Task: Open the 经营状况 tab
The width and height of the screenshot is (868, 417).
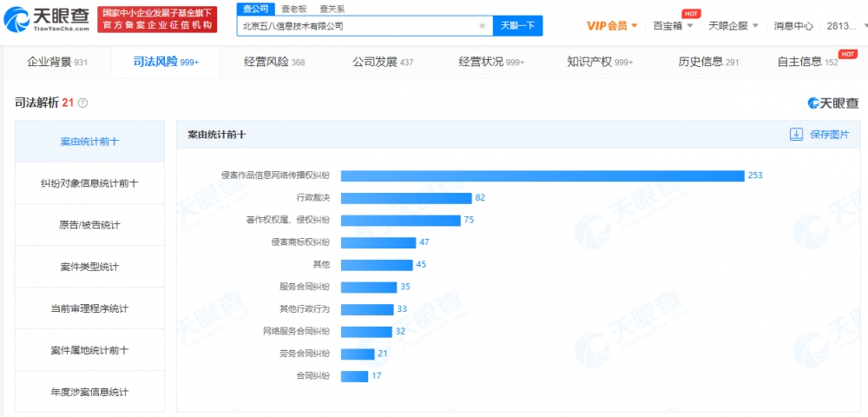Action: coord(491,62)
